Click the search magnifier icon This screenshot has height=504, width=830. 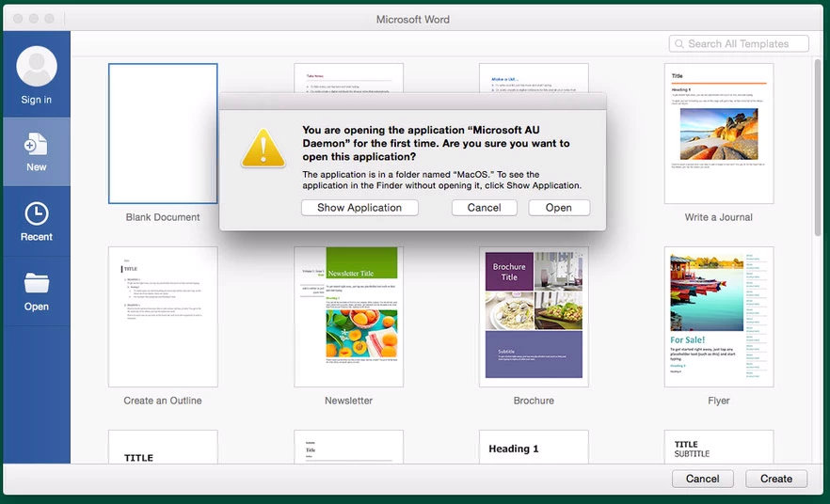(x=679, y=44)
